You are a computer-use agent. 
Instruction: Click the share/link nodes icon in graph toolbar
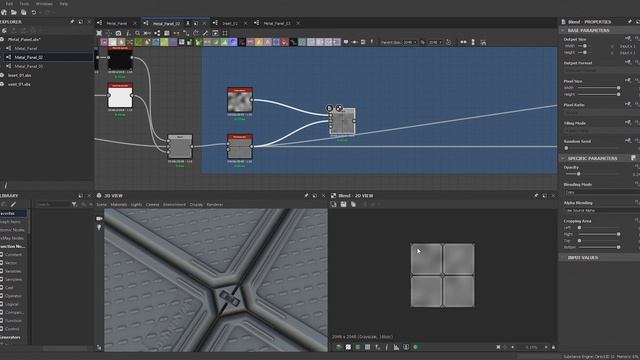(157, 33)
